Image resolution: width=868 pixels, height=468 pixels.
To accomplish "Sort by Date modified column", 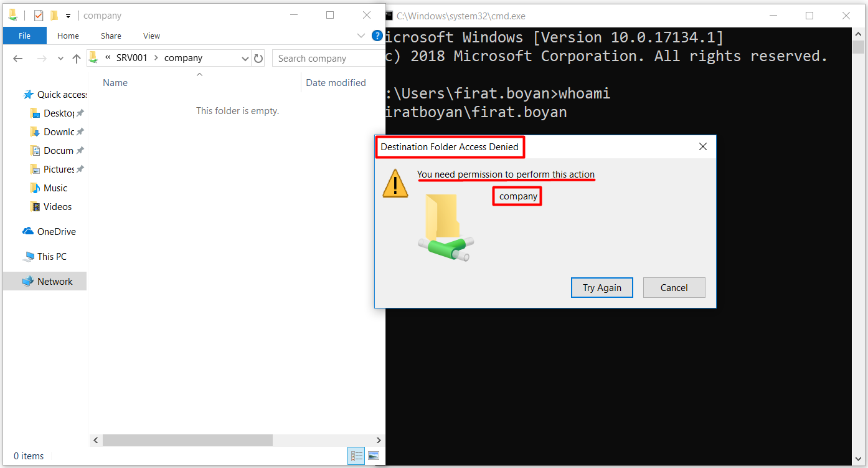I will [x=336, y=82].
